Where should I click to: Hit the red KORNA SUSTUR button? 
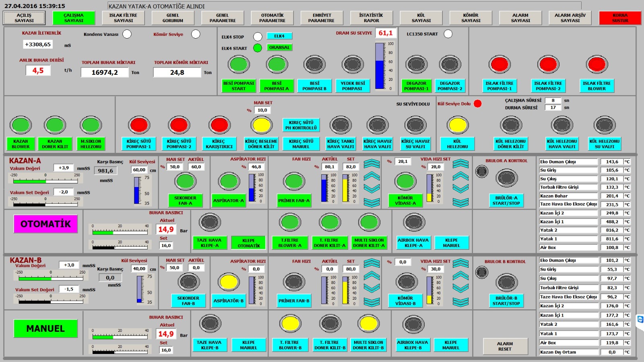620,18
